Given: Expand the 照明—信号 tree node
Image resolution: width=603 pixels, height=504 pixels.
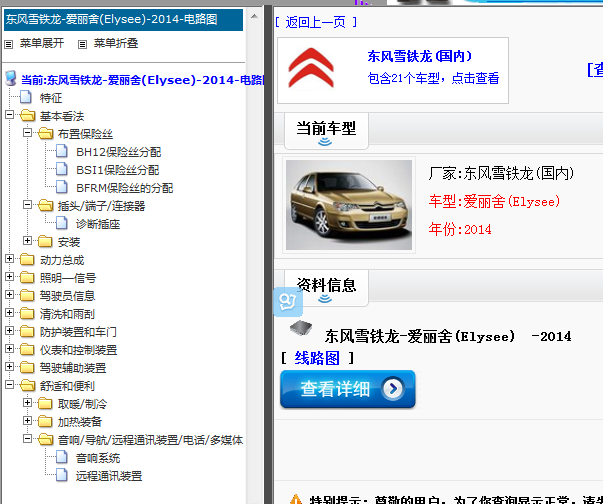Looking at the screenshot, I should (x=9, y=277).
